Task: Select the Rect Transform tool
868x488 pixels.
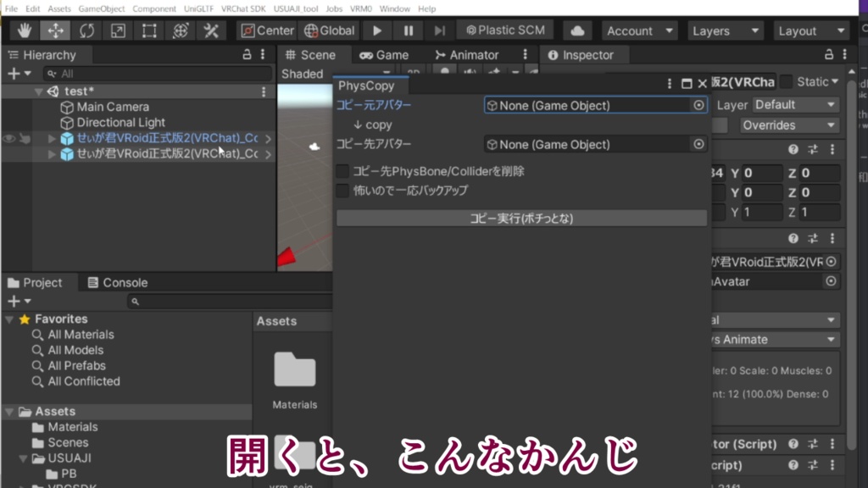Action: (x=147, y=30)
